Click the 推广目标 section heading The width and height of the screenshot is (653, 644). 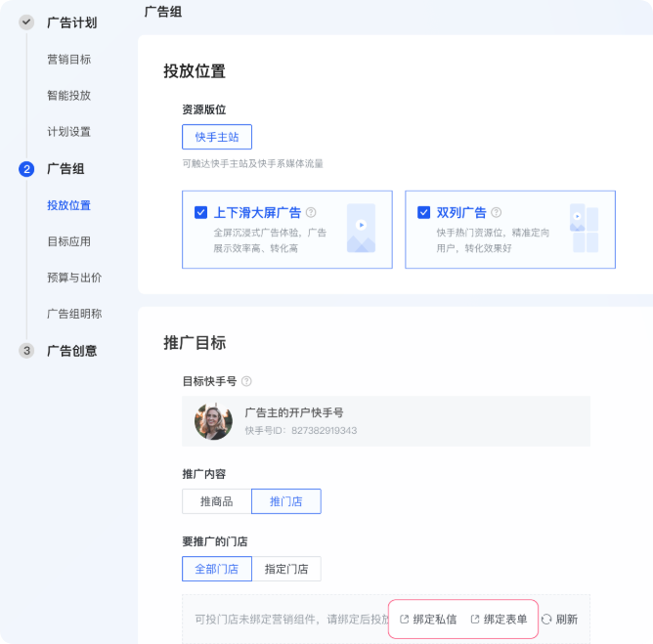click(x=195, y=343)
